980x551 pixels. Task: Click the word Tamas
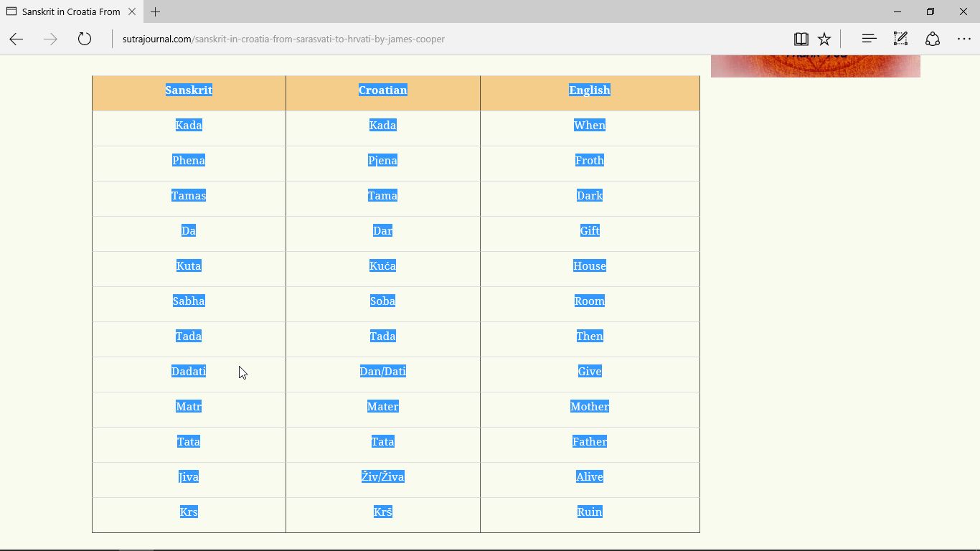[x=189, y=195]
